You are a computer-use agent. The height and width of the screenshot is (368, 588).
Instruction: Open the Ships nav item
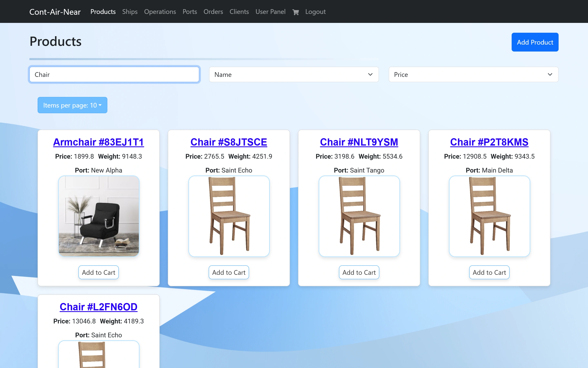[130, 12]
